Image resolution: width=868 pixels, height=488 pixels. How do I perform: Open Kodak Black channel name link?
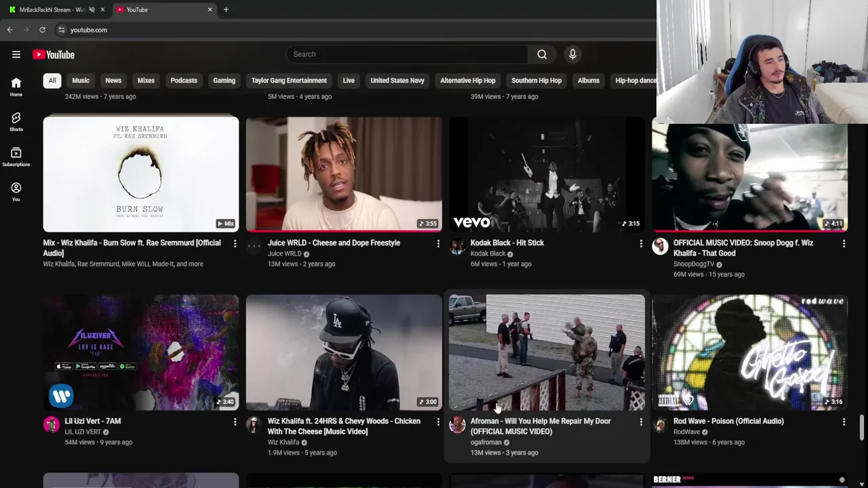488,253
